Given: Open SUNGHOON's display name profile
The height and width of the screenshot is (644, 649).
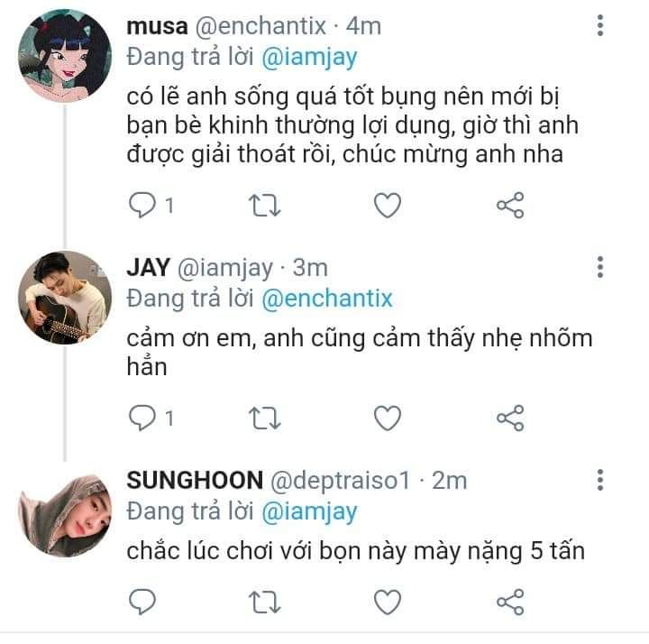Looking at the screenshot, I should coord(195,480).
